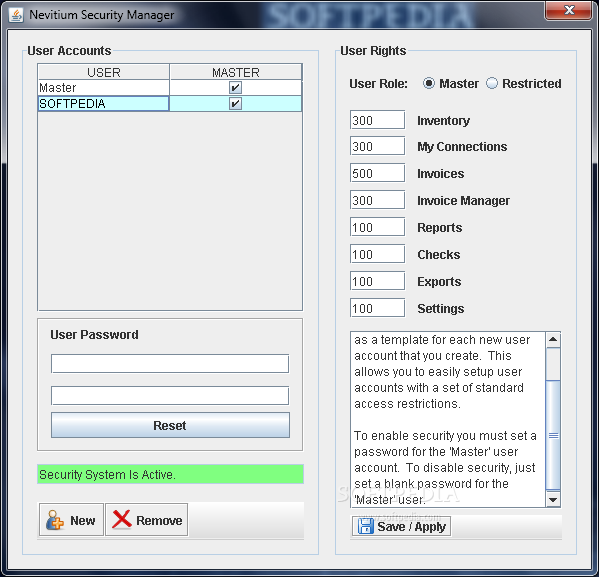Click the Inventory rights value field

[377, 120]
